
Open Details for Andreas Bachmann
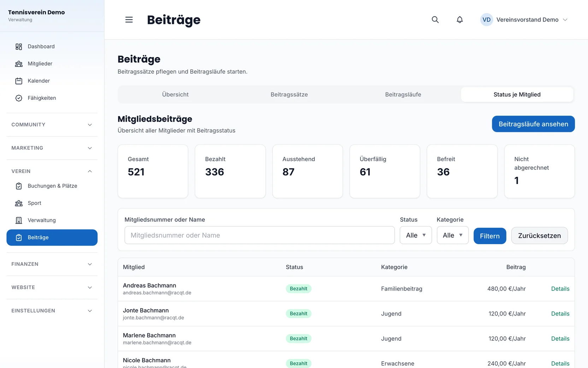point(560,289)
